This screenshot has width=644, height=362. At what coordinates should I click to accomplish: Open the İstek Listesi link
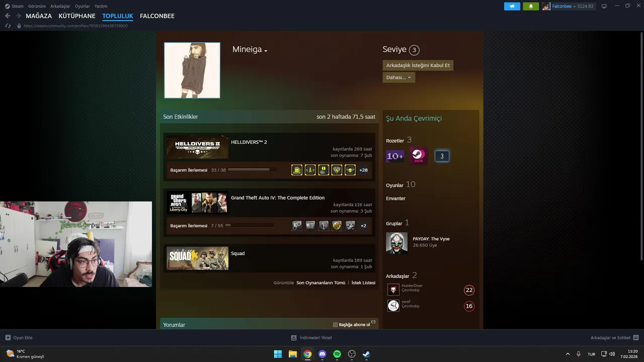[x=363, y=283]
